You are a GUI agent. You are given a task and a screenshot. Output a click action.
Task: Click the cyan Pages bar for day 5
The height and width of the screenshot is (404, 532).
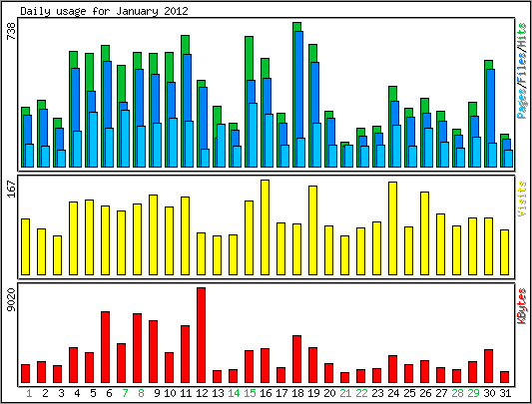click(x=93, y=140)
